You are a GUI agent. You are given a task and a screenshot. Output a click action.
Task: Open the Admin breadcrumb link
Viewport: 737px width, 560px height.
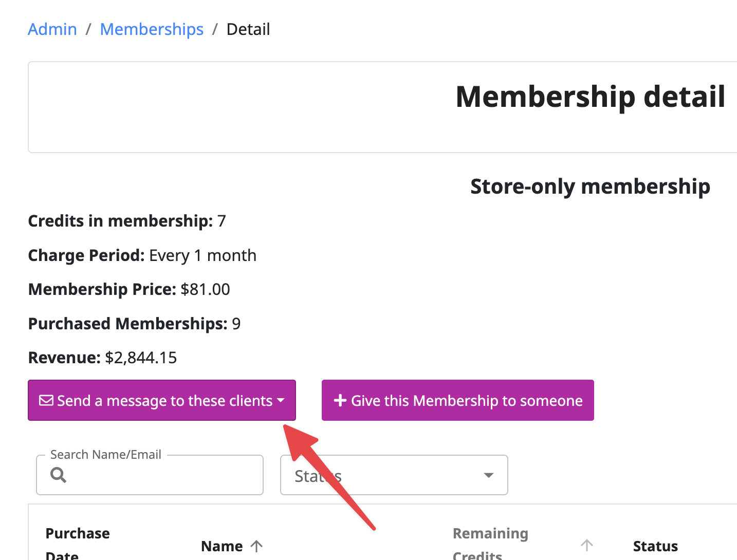tap(52, 29)
